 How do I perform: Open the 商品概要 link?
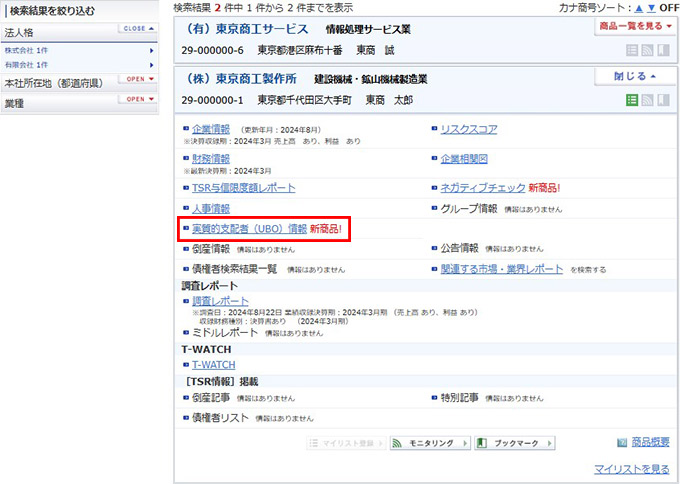tap(651, 442)
